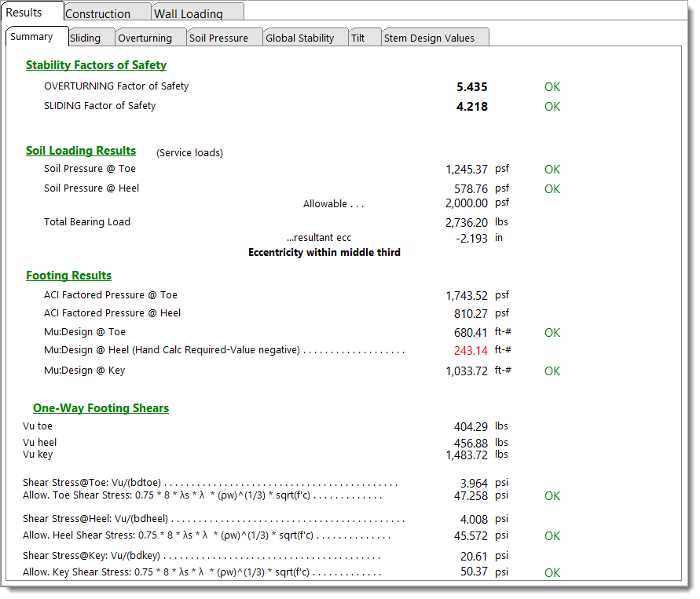Open the Sliding results tab
This screenshot has height=599, width=700.
point(86,38)
